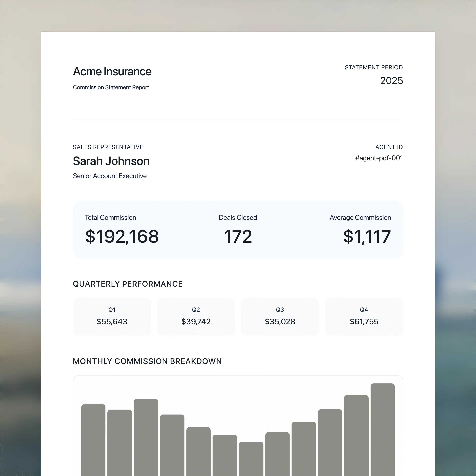Screen dimensions: 476x476
Task: Select the Senior Account Executive title
Action: coord(110,176)
